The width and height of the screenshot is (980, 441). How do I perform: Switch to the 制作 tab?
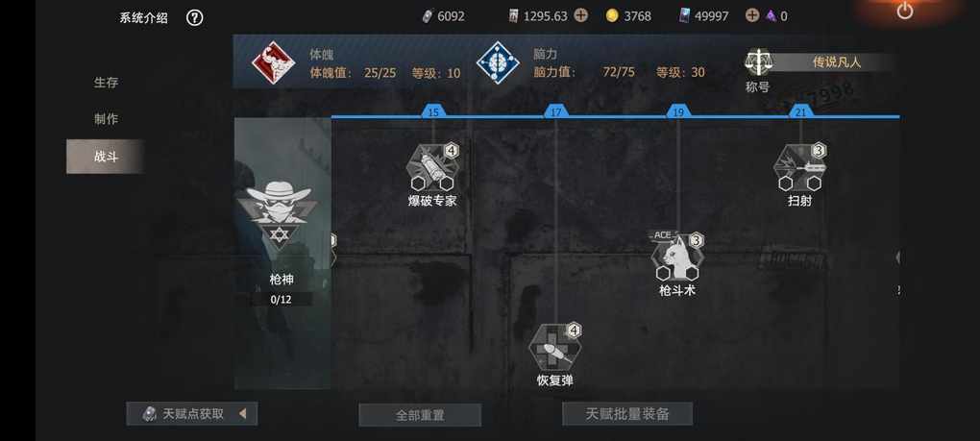tap(106, 119)
